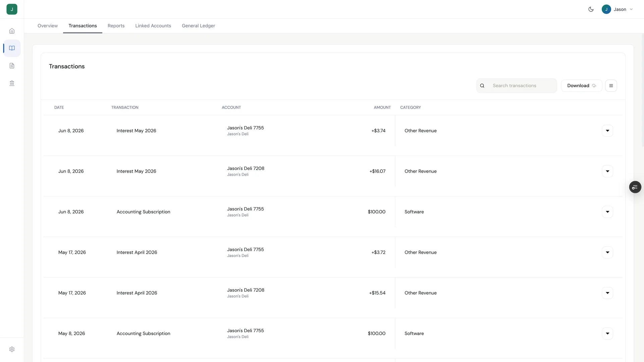Image resolution: width=644 pixels, height=362 pixels.
Task: Expand category dropdown for May 8 Accounting Subscription
Action: tap(607, 334)
